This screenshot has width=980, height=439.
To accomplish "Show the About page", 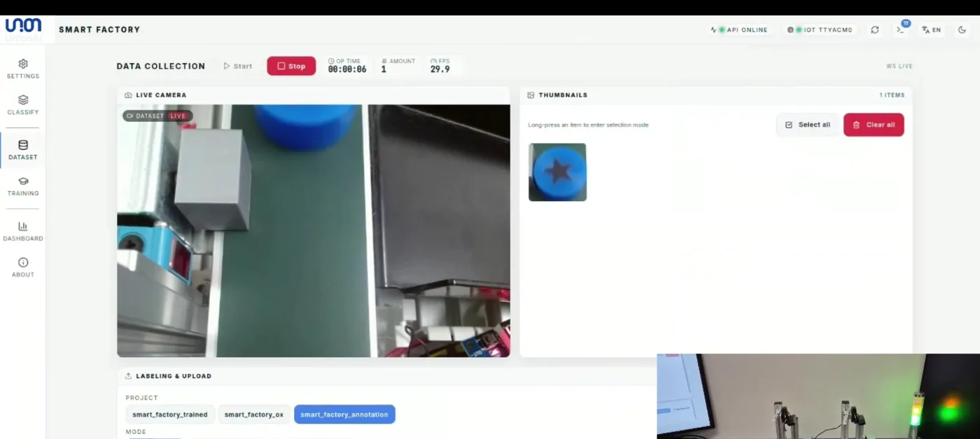I will 23,267.
